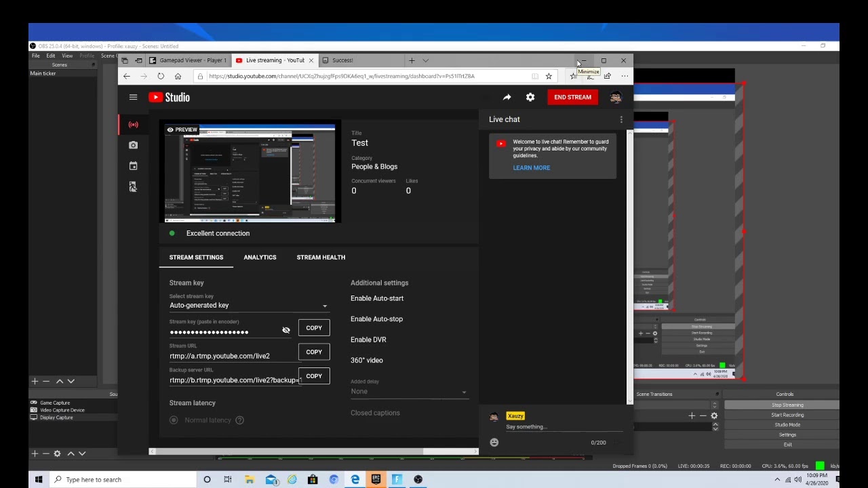Click the stream preview thumbnail

(x=251, y=173)
